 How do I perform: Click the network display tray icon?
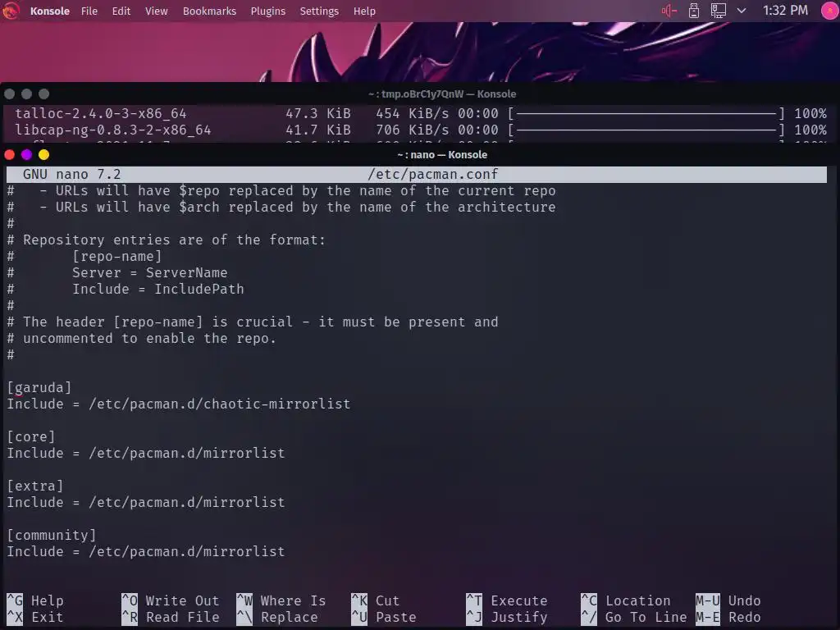coord(719,11)
